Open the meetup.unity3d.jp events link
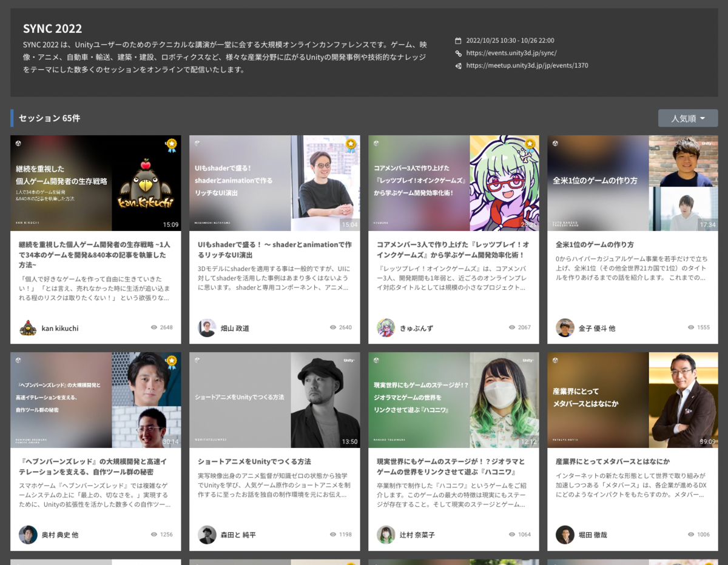 [527, 65]
